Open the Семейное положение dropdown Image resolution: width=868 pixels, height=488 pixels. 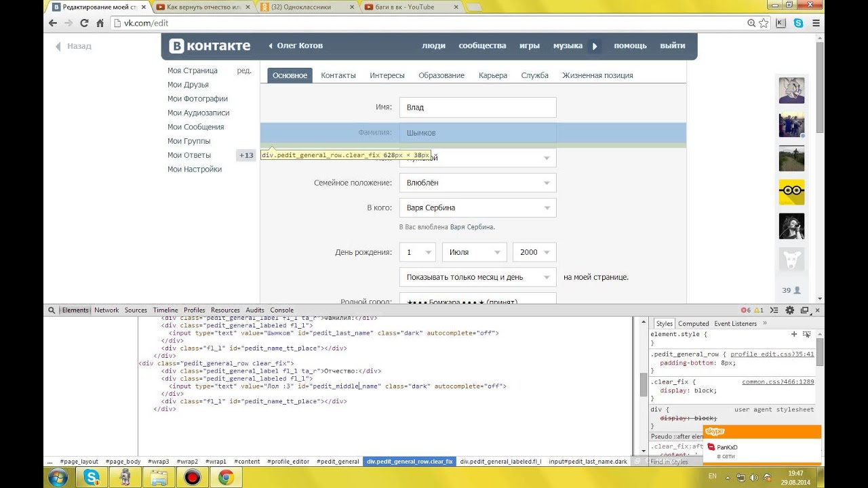478,183
